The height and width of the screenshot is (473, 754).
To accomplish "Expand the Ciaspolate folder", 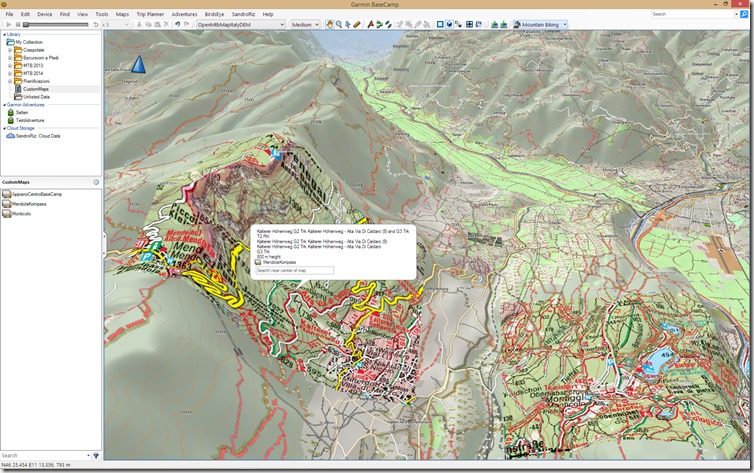I will click(x=10, y=50).
